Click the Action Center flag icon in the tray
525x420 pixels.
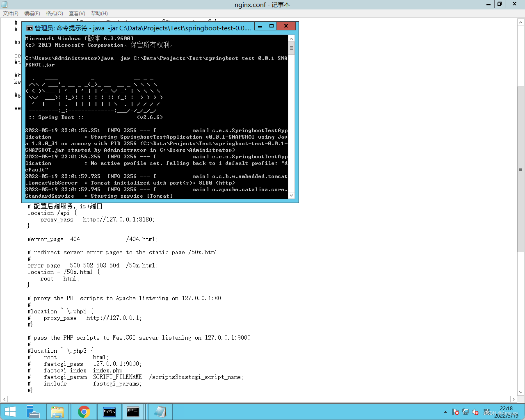click(x=455, y=412)
